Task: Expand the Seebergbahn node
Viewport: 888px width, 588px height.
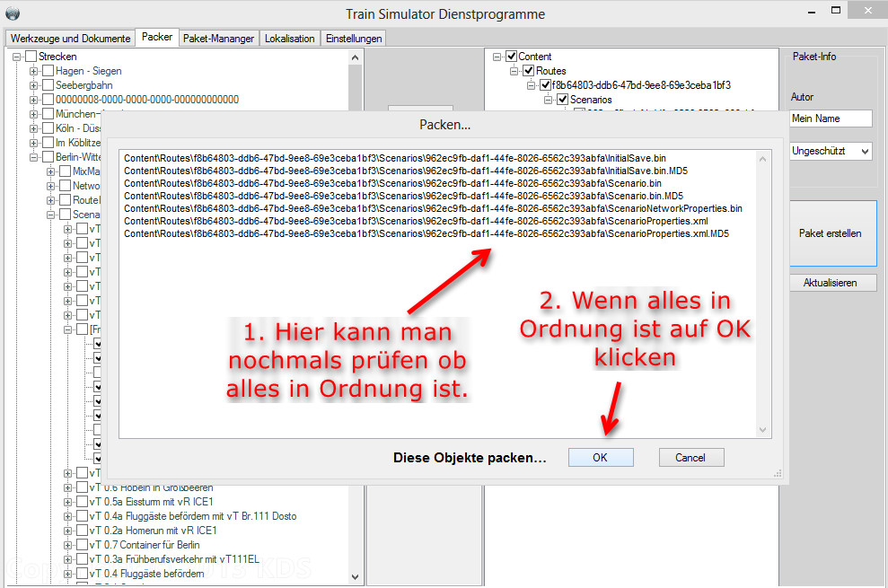Action: click(x=34, y=85)
